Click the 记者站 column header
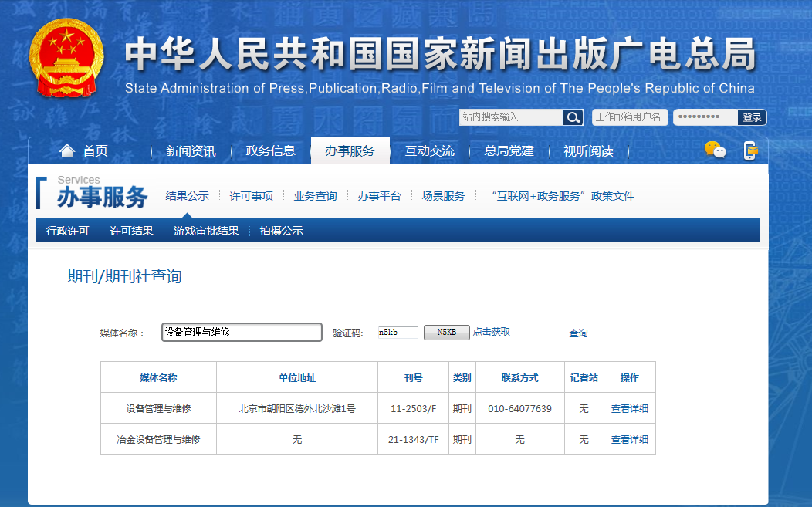This screenshot has width=812, height=507. [584, 378]
